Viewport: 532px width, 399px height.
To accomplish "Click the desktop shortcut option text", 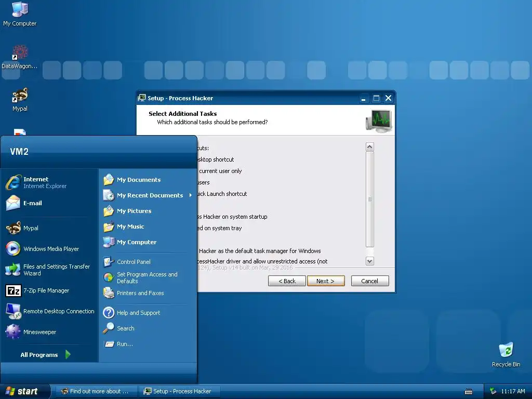I will (216, 159).
